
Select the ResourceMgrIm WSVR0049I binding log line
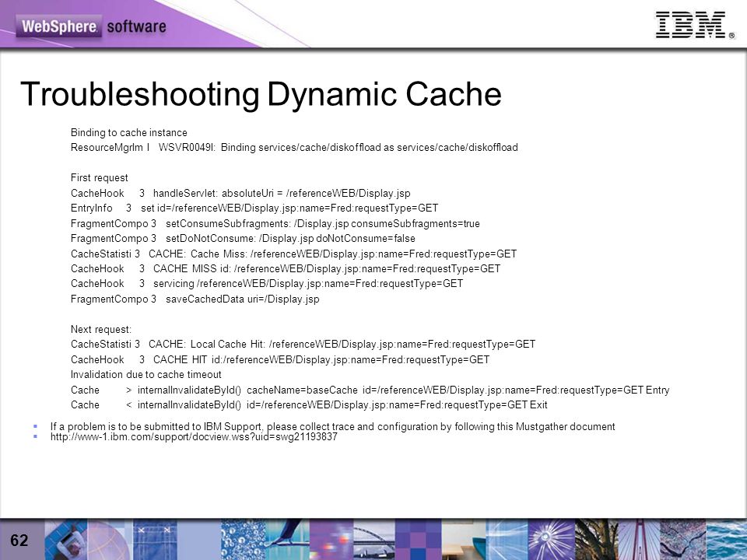tap(294, 148)
